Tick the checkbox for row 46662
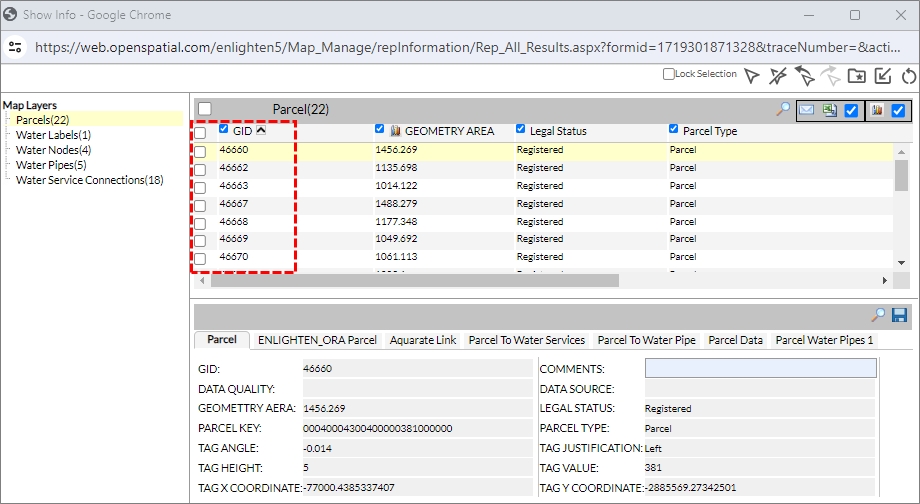 point(200,168)
